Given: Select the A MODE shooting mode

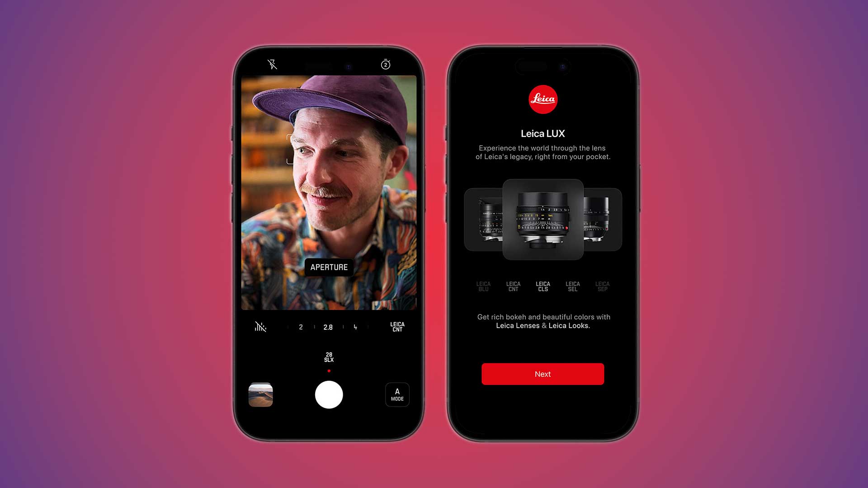Looking at the screenshot, I should coord(396,394).
